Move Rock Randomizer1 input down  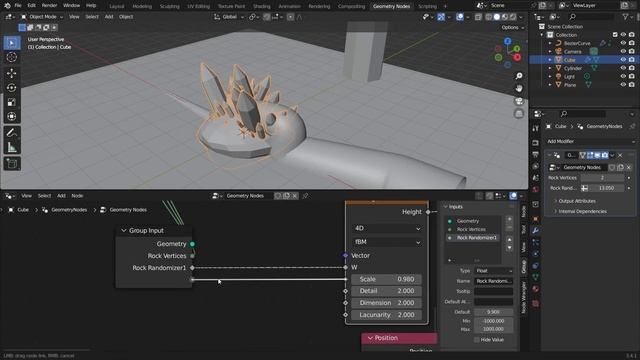click(x=509, y=248)
